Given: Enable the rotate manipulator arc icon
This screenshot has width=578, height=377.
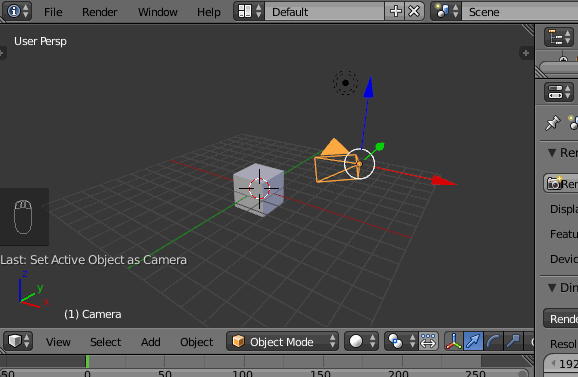Looking at the screenshot, I should 493,341.
